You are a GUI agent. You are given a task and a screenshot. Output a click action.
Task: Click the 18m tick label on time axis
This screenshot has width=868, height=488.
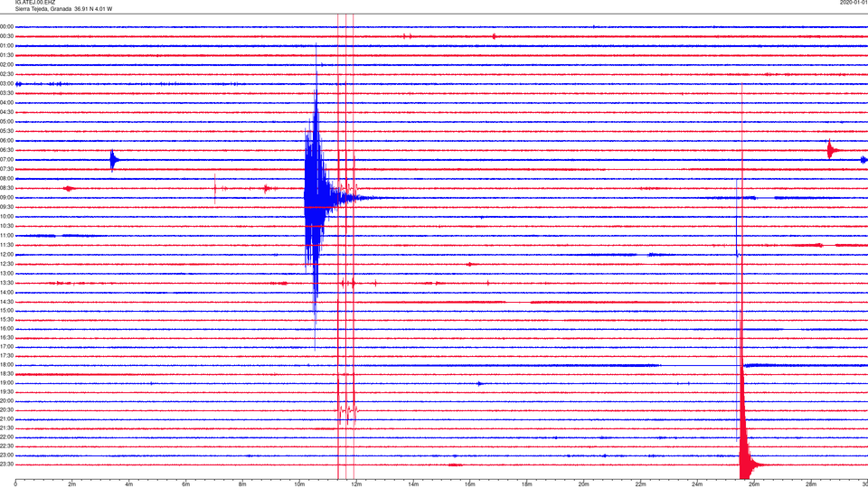(527, 484)
